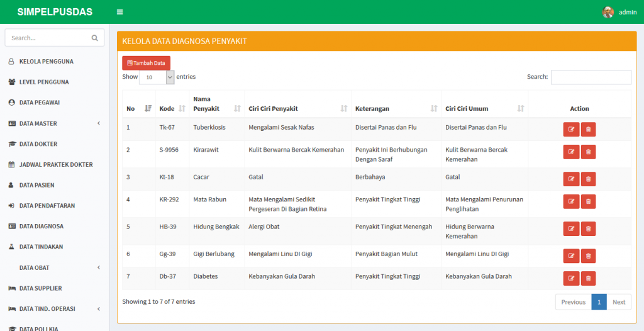Delete the Tuberklosis row
Viewport: 644px width, 331px height.
click(588, 129)
